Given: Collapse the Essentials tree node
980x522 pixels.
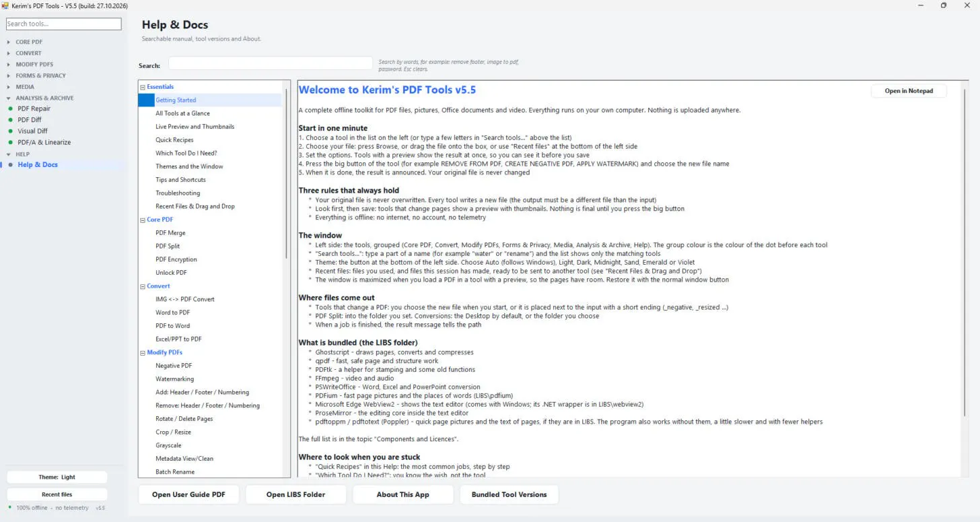Looking at the screenshot, I should click(143, 87).
